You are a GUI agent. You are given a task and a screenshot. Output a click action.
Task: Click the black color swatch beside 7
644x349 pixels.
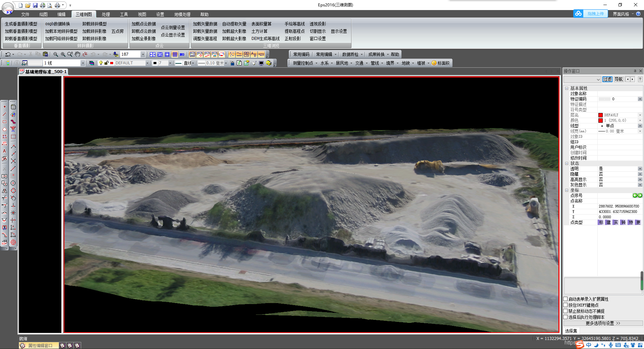pyautogui.click(x=155, y=63)
